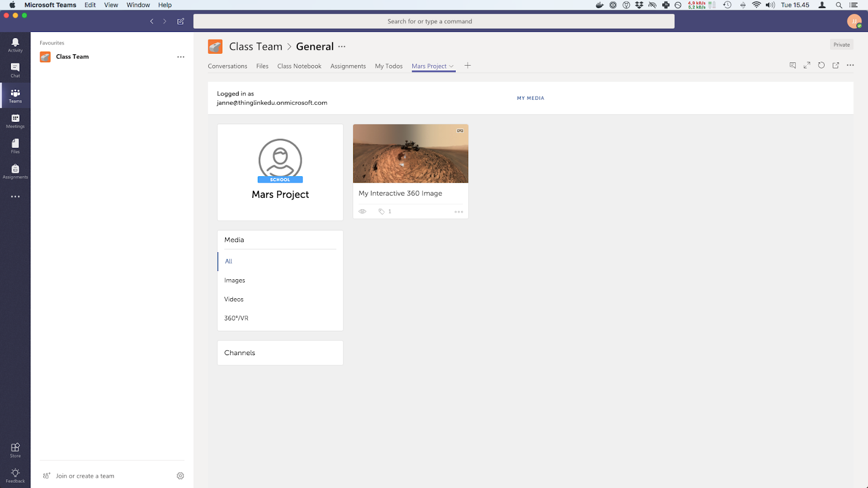The image size is (868, 488).
Task: Toggle the view eye icon on media card
Action: pyautogui.click(x=362, y=211)
